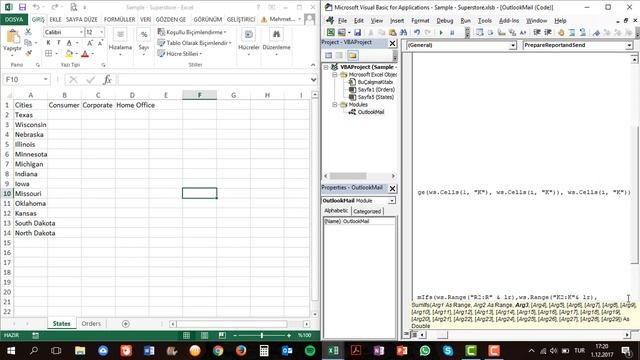Click the Excel zoom slider handle
The height and width of the screenshot is (360, 640).
[x=262, y=335]
